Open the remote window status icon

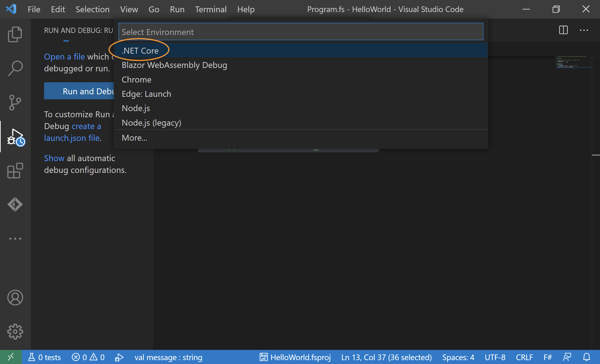11,357
